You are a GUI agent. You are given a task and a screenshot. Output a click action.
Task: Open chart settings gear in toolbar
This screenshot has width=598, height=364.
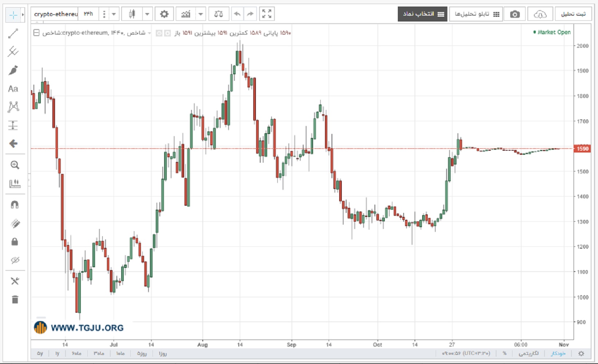(164, 14)
